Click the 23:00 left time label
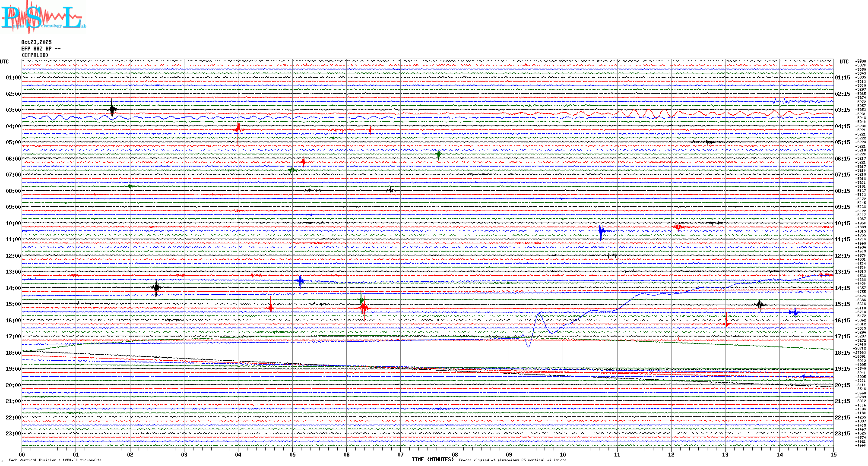 (13, 434)
